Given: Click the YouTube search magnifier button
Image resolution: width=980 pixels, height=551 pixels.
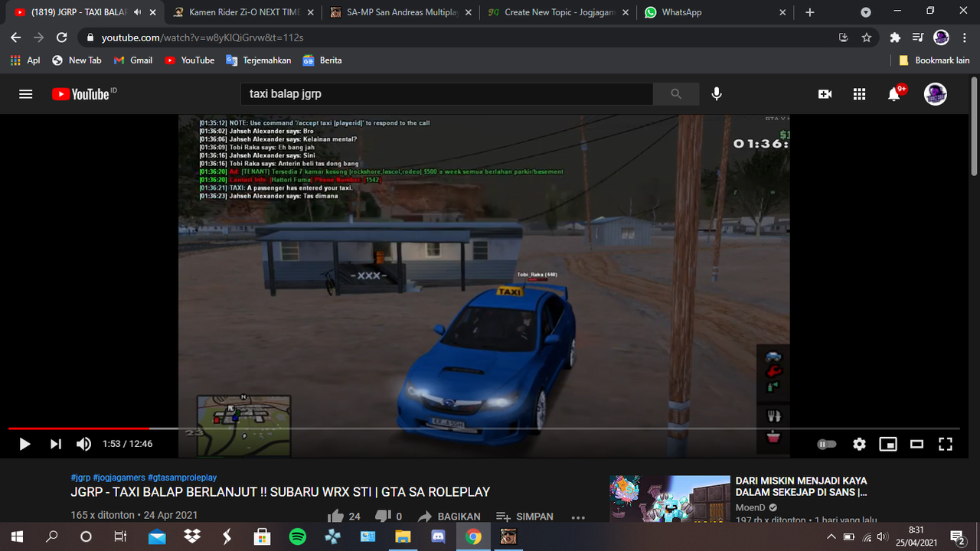Looking at the screenshot, I should 676,94.
